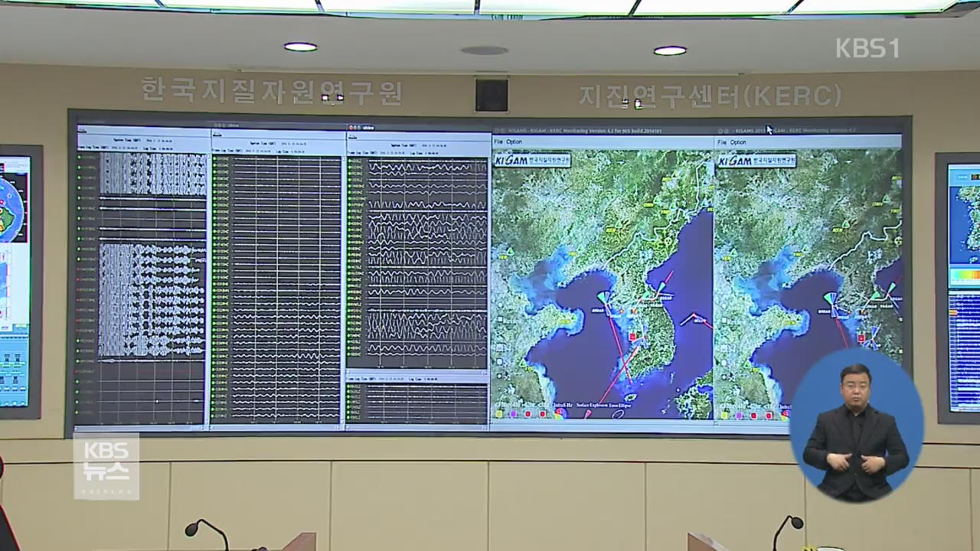The image size is (980, 551).
Task: Click yellow square legend icon in left map
Action: pos(499,414)
